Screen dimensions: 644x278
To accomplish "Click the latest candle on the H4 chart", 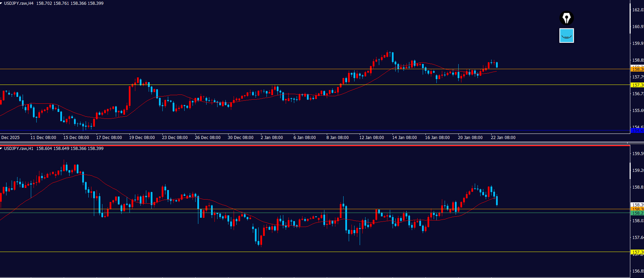I will pyautogui.click(x=497, y=65).
